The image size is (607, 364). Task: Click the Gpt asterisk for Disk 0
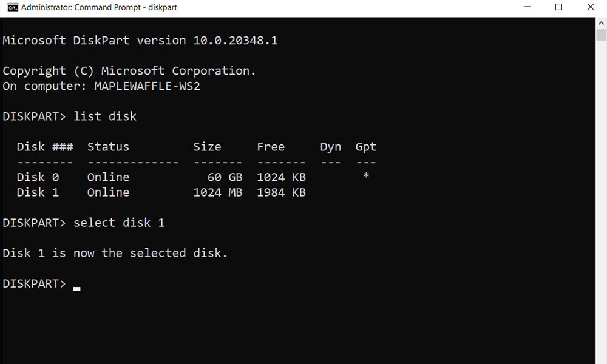(x=365, y=177)
